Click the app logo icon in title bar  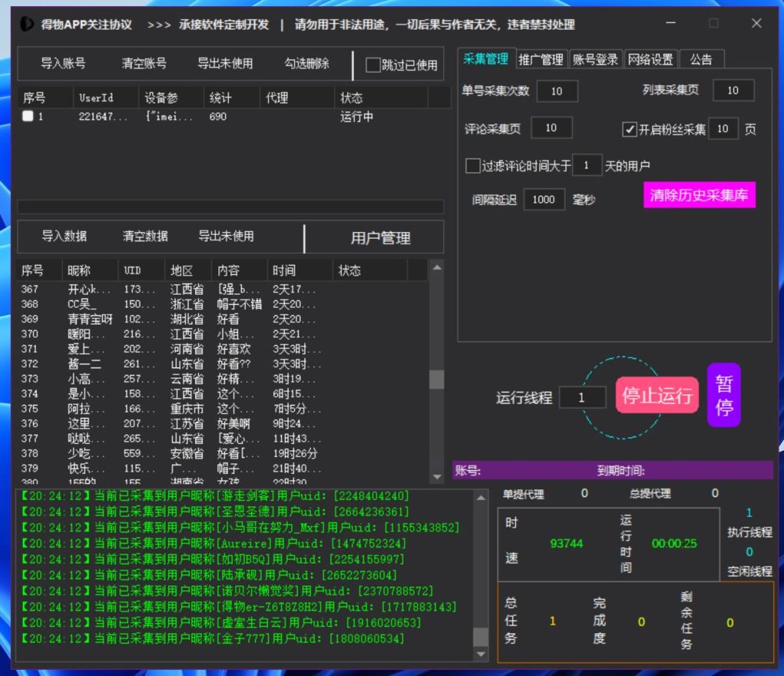pyautogui.click(x=27, y=24)
